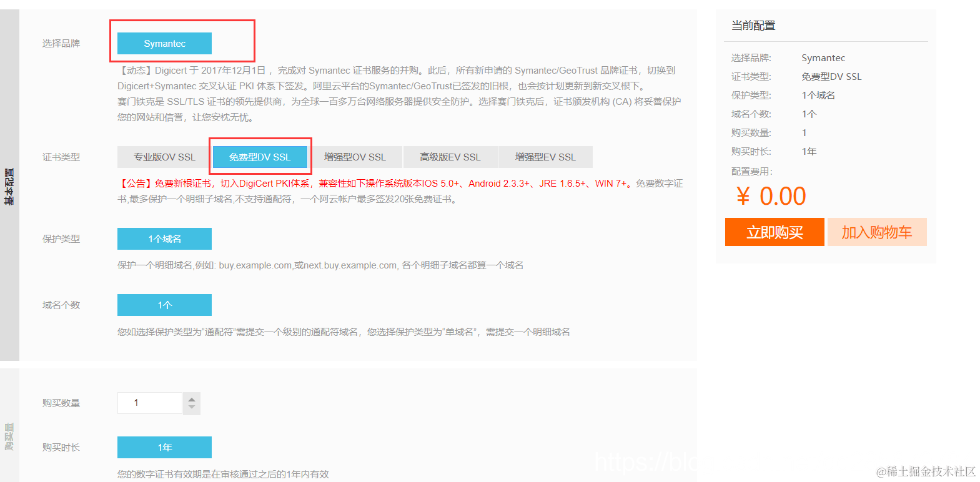
Task: Click the 购买数量 label on the left
Action: [61, 403]
